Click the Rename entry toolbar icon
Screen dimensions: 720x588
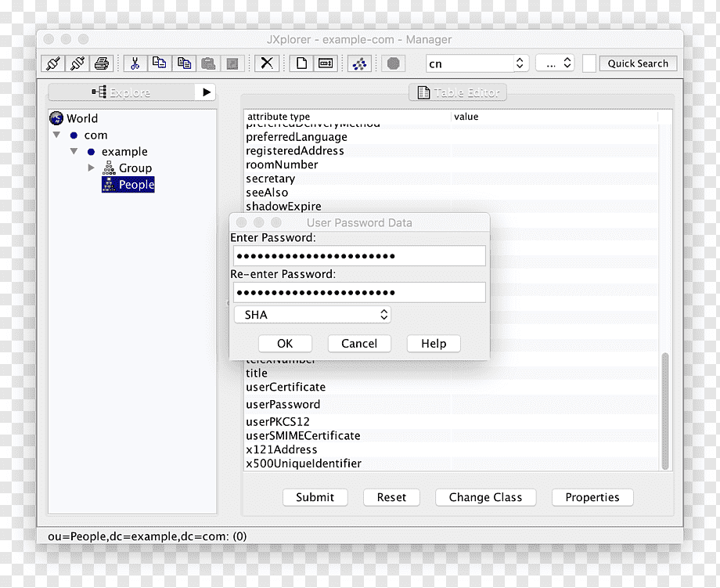tap(326, 63)
